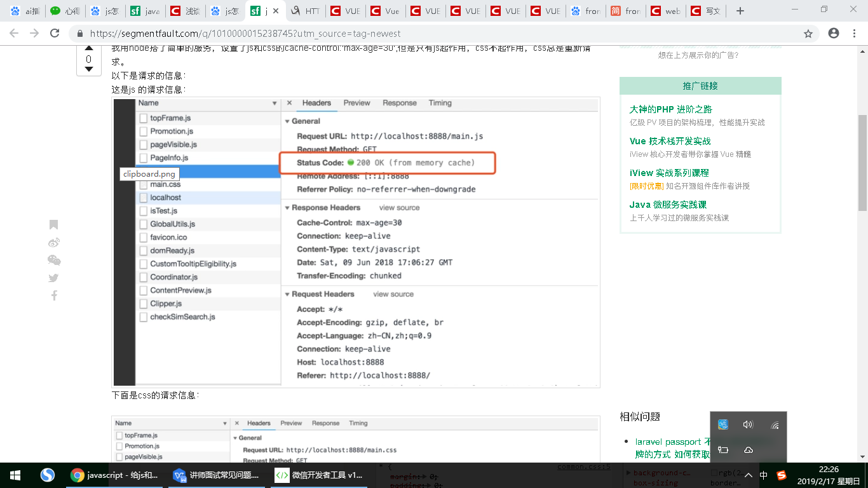Screen dimensions: 868x488
Task: Select the Timing tab in the Headers panel
Action: 441,103
